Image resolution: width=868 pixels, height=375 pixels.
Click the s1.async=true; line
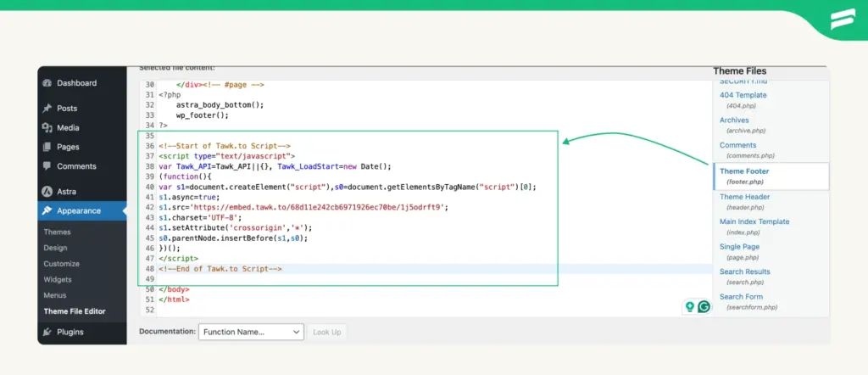tap(189, 197)
